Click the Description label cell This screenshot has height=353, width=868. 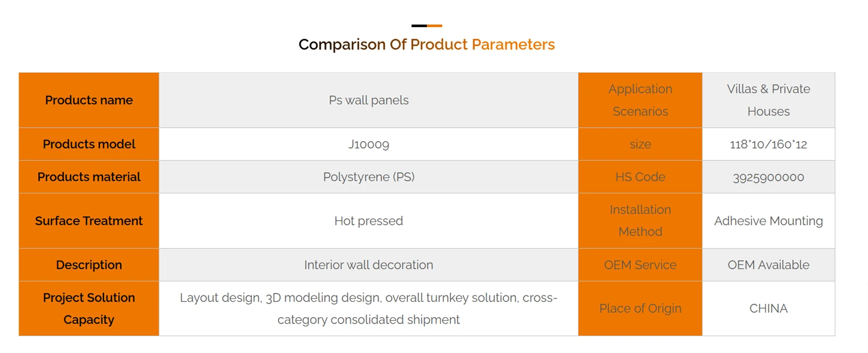(x=89, y=264)
